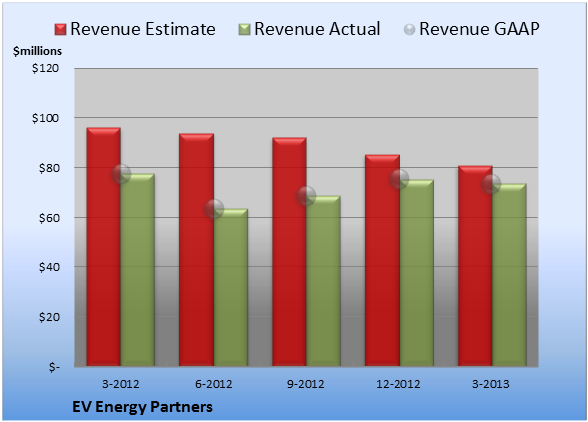The image size is (588, 422).
Task: Select the green actual bar for 6-2012
Action: click(x=231, y=287)
